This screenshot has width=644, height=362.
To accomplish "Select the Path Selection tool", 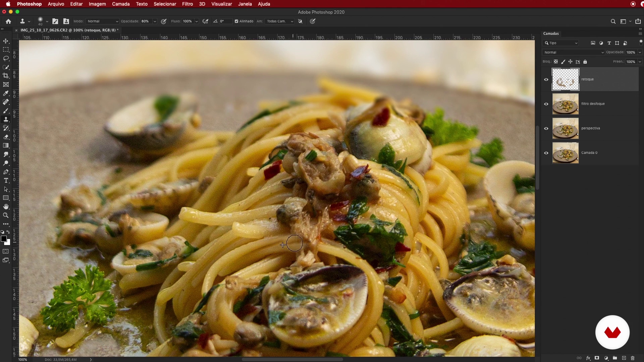I will pos(6,189).
